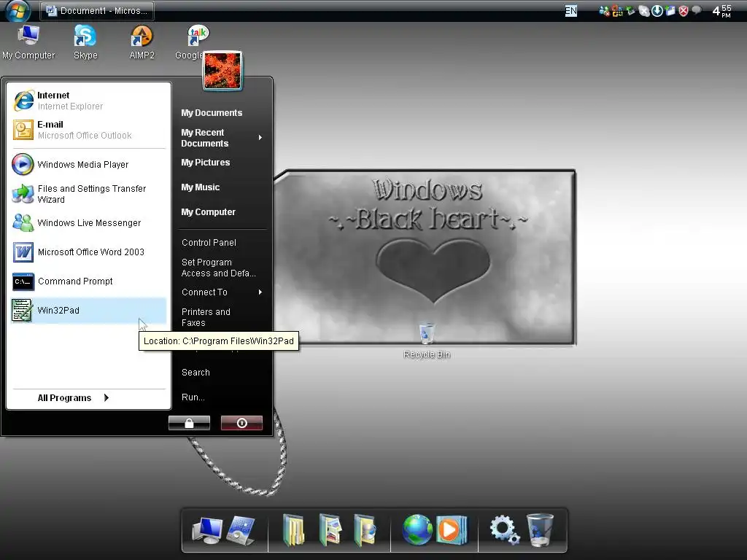747x560 pixels.
Task: Open Printers and Faxes
Action: 206,317
